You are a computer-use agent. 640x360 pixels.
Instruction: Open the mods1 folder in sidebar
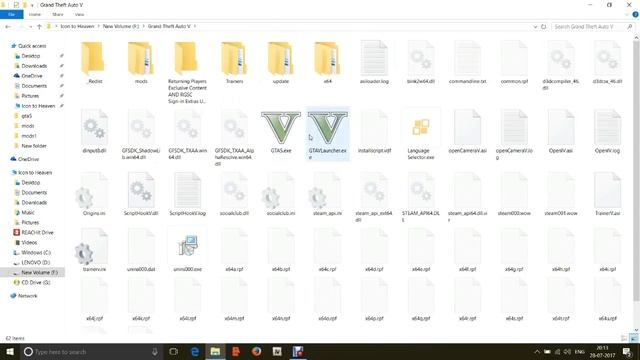click(29, 136)
